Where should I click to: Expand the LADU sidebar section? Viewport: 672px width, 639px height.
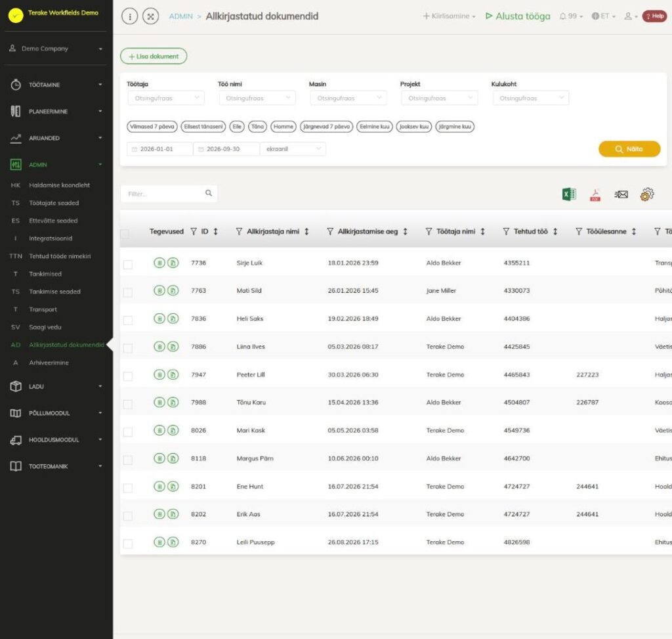(56, 386)
